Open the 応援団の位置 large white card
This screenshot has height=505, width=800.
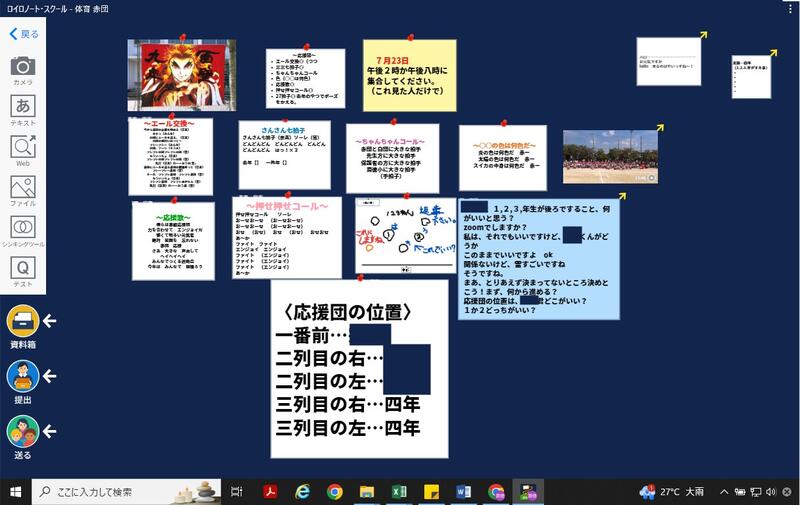tap(359, 368)
